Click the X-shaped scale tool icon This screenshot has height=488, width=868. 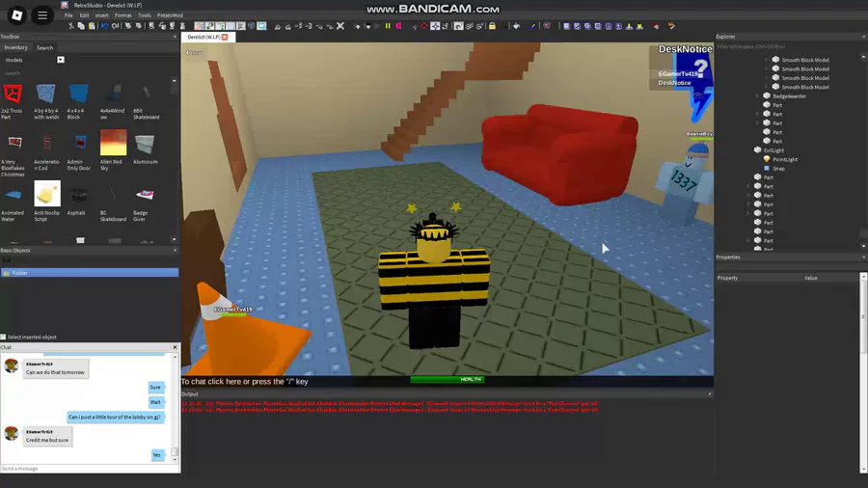pos(340,26)
